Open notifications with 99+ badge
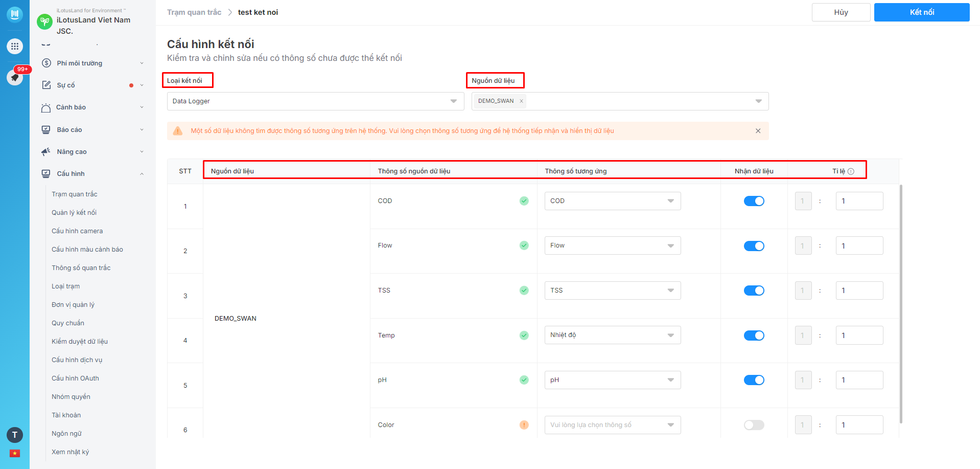 pyautogui.click(x=15, y=77)
